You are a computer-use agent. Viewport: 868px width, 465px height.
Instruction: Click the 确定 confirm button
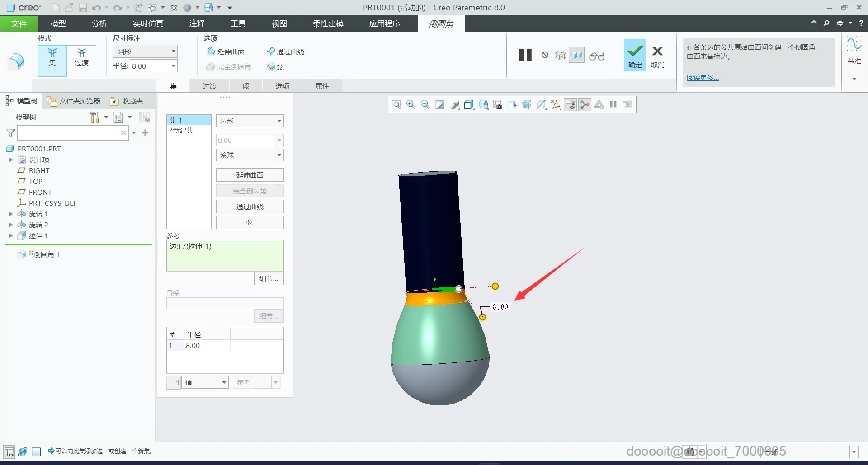pyautogui.click(x=635, y=55)
